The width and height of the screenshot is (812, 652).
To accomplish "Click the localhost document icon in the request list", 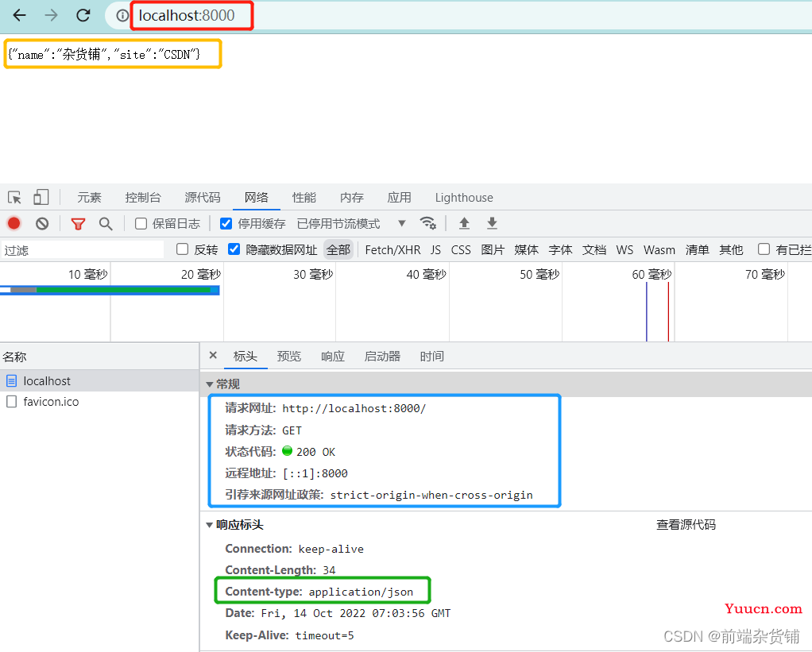I will pyautogui.click(x=11, y=381).
